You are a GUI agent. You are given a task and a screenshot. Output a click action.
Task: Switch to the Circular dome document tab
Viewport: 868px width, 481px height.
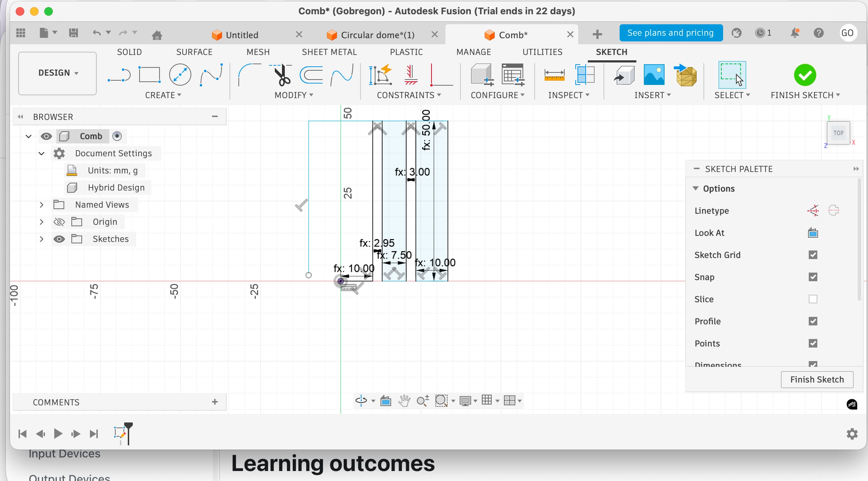pyautogui.click(x=377, y=35)
